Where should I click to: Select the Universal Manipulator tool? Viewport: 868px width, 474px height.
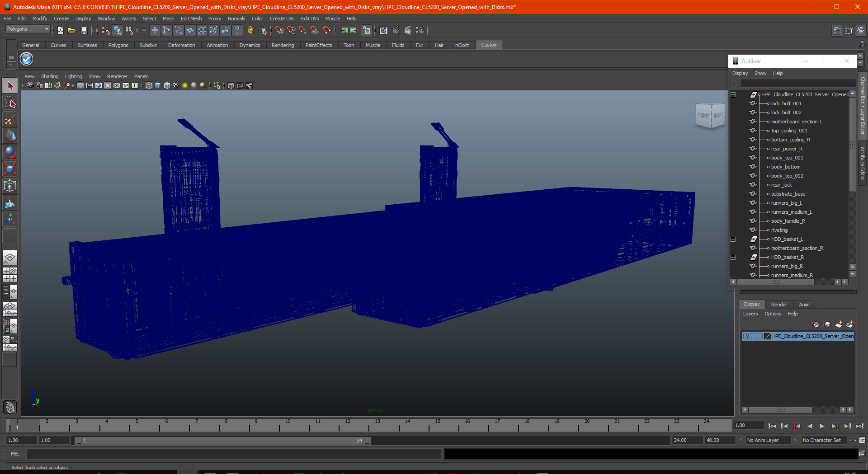pyautogui.click(x=10, y=186)
